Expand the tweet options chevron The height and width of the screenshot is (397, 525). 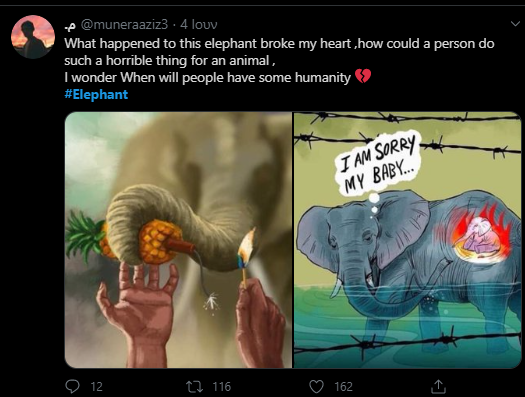(515, 24)
